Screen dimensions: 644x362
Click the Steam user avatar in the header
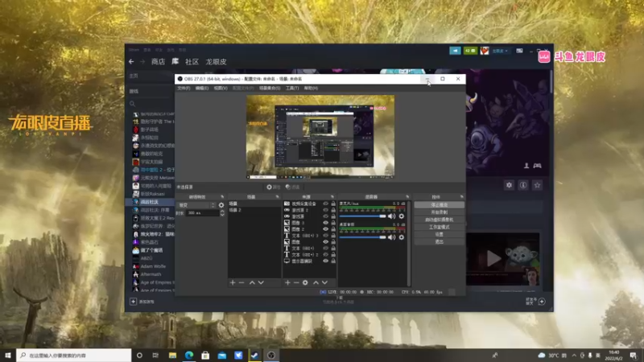485,51
